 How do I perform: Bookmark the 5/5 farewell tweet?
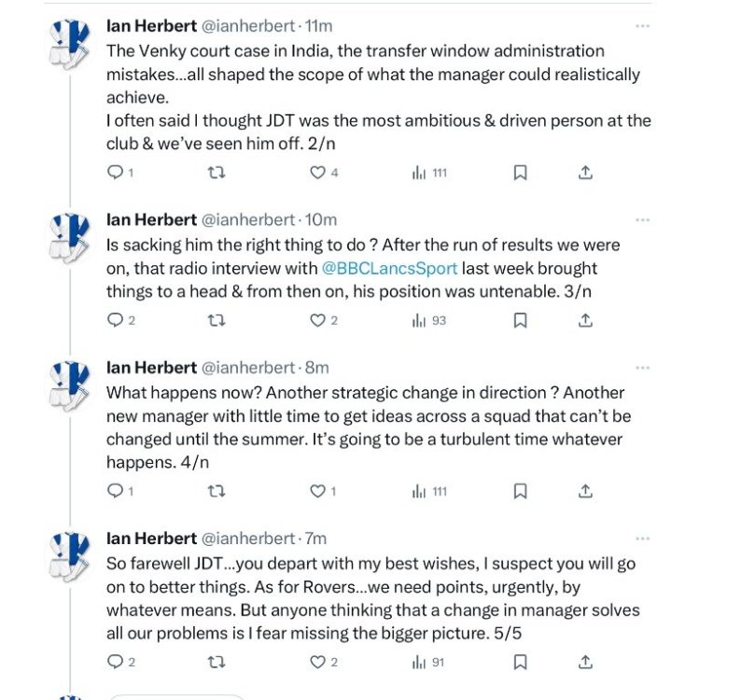(x=521, y=662)
